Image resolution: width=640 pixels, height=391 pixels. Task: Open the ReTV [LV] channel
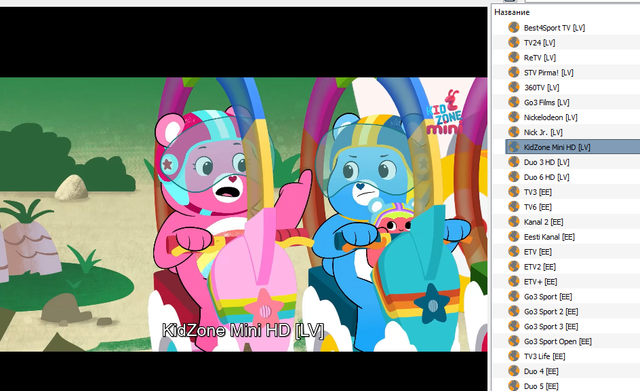click(x=540, y=58)
